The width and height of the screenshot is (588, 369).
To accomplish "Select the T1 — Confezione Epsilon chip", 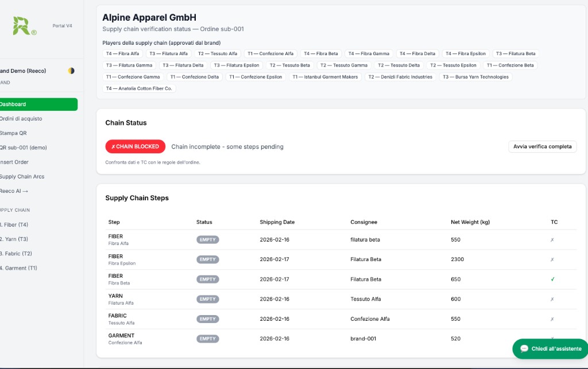I will 256,77.
